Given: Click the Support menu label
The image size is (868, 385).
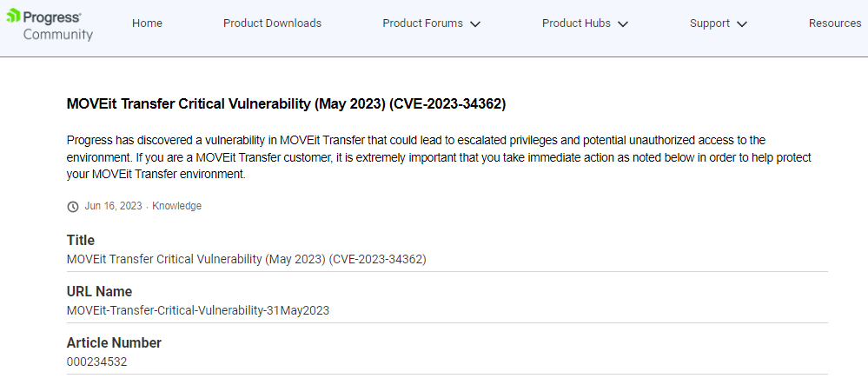Looking at the screenshot, I should click(709, 23).
